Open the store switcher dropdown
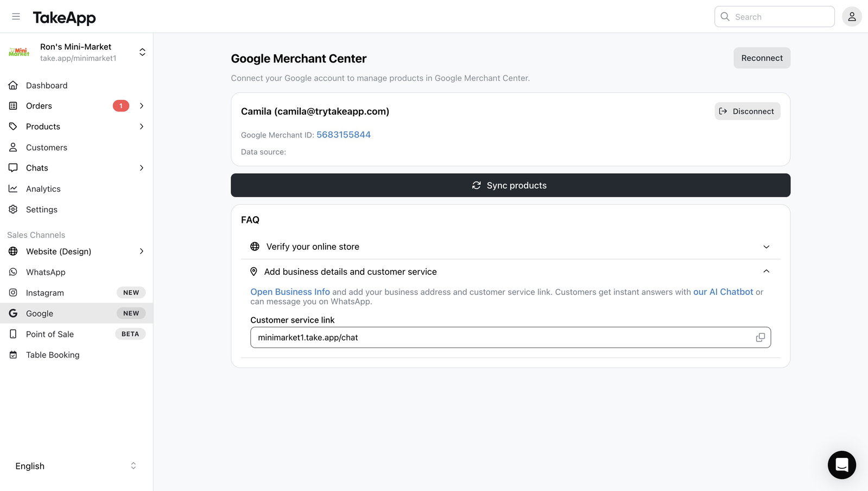Screen dimensions: 868x491 click(142, 52)
